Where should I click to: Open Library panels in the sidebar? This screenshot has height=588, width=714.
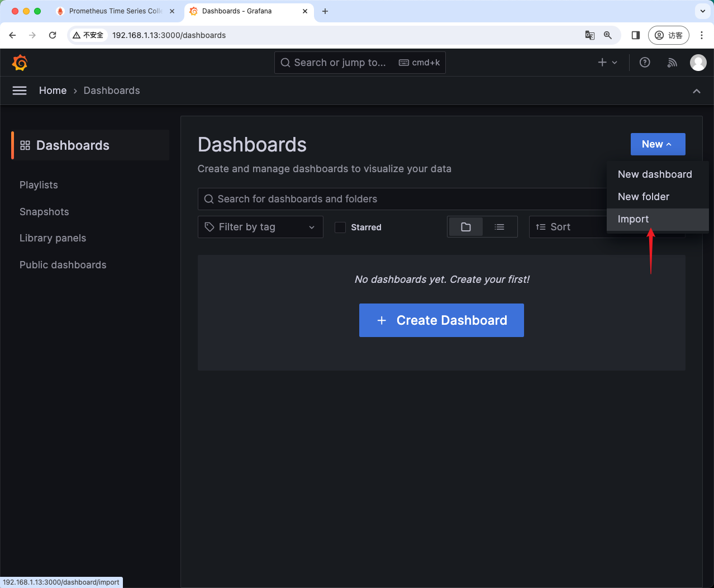click(x=53, y=238)
